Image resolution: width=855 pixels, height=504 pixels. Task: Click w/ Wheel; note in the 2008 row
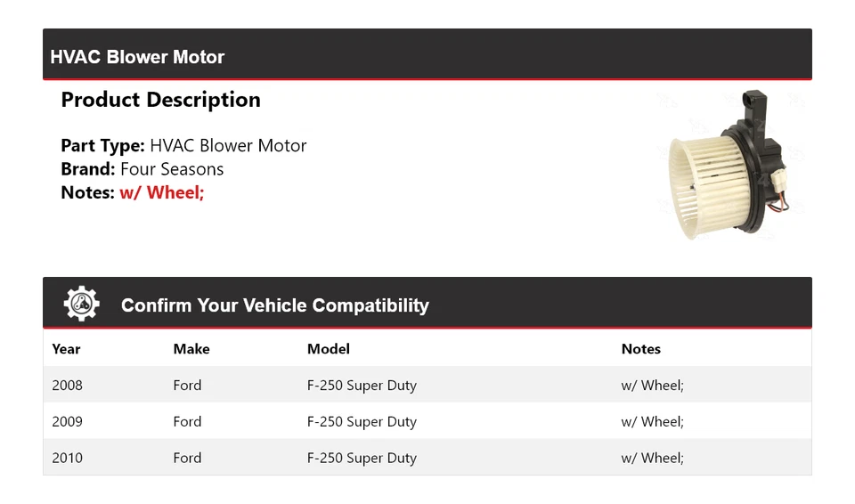[x=652, y=386]
